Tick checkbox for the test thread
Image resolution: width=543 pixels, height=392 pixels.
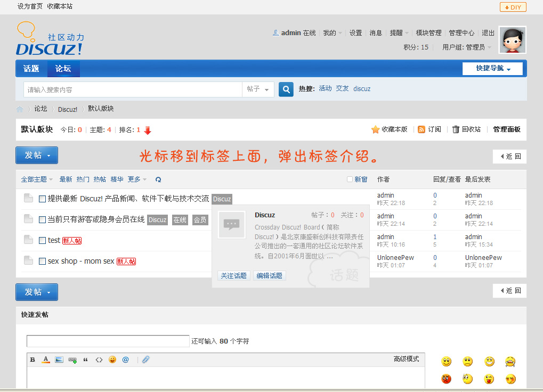(x=43, y=240)
